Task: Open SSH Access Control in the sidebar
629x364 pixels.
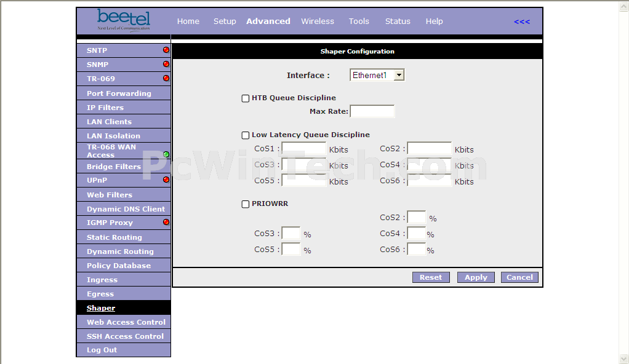Action: click(124, 336)
